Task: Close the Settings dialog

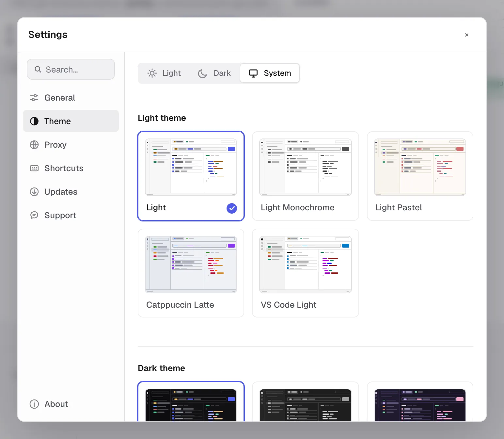Action: click(467, 35)
